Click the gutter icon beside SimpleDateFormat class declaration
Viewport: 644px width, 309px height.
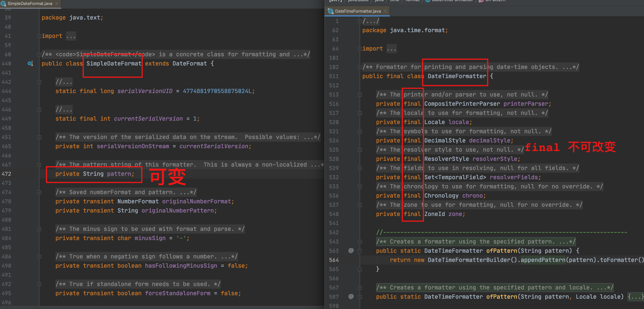coord(30,64)
